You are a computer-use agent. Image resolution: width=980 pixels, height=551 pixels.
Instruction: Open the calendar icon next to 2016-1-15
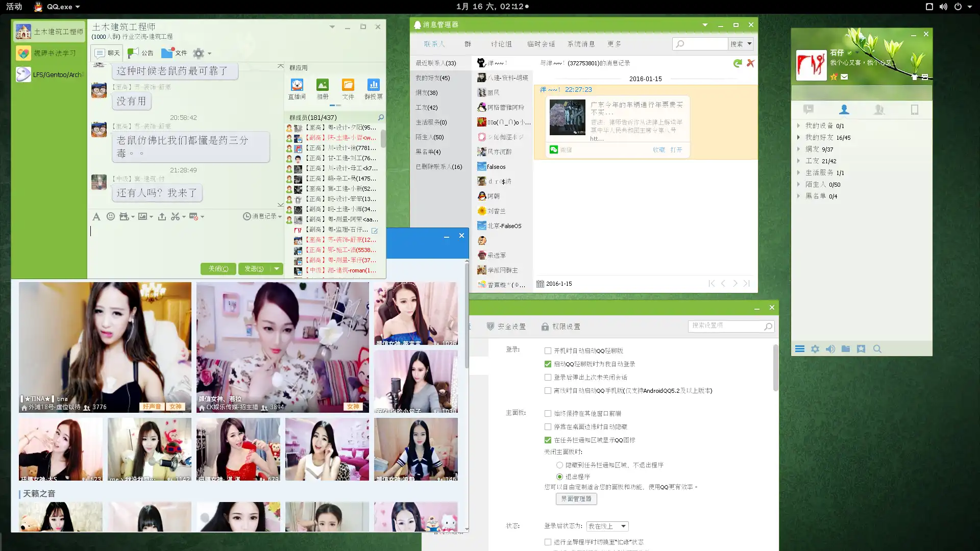coord(540,284)
